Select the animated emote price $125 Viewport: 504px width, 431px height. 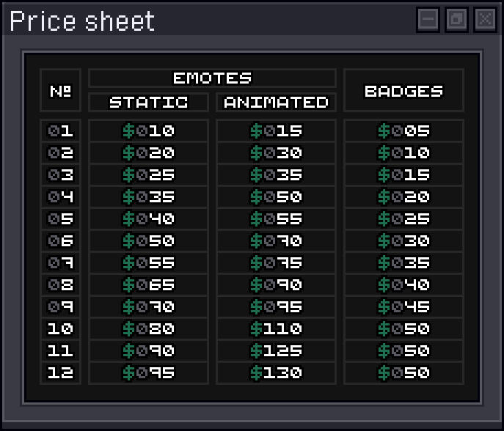[276, 351]
